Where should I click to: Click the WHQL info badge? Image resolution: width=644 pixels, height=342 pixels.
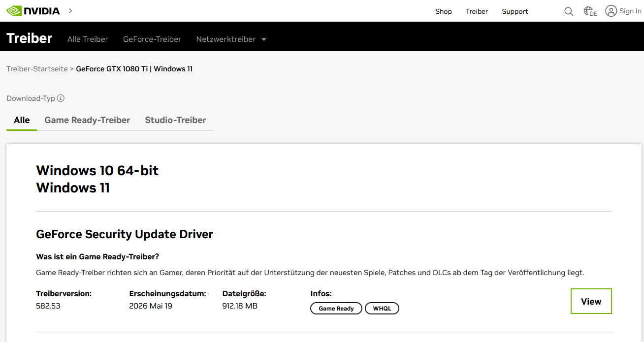(382, 309)
